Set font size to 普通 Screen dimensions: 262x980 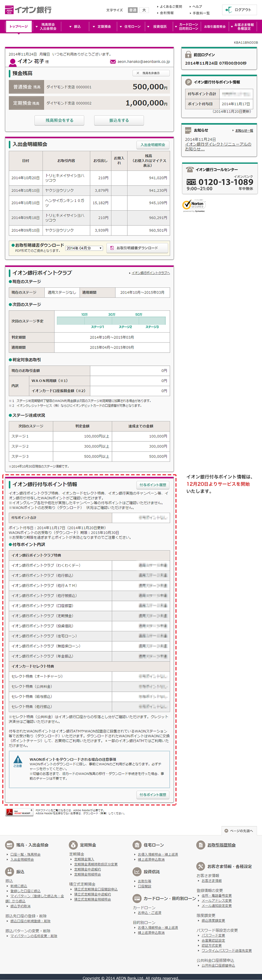coord(133,10)
